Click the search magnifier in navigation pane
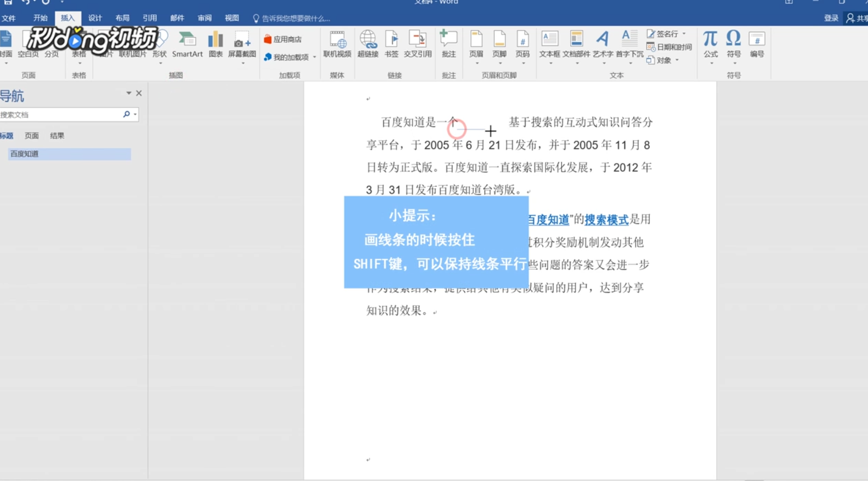 126,114
